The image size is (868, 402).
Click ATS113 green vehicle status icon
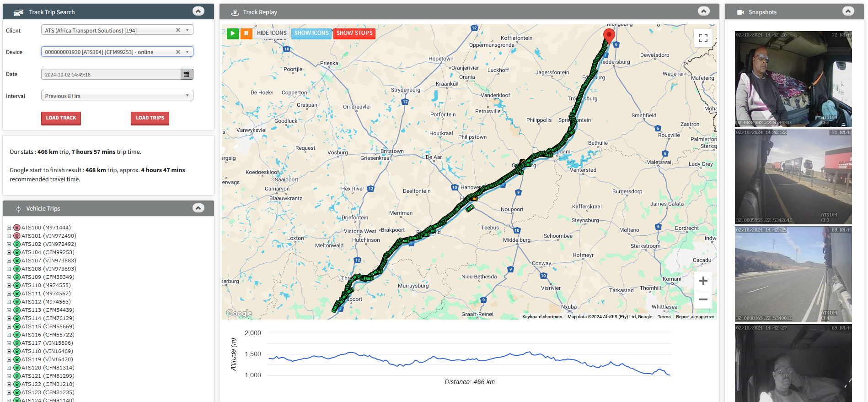pyautogui.click(x=17, y=310)
